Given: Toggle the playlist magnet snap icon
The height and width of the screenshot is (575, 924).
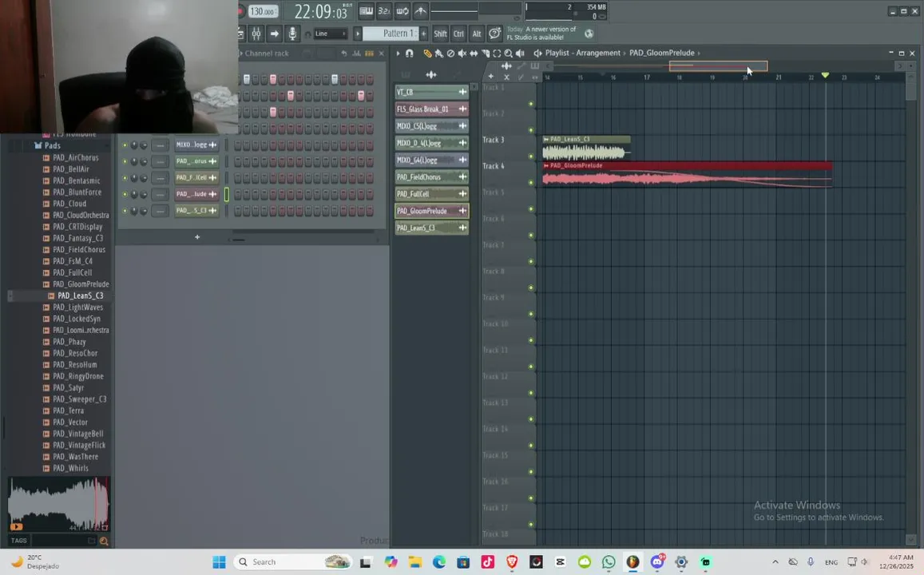Looking at the screenshot, I should coord(410,53).
